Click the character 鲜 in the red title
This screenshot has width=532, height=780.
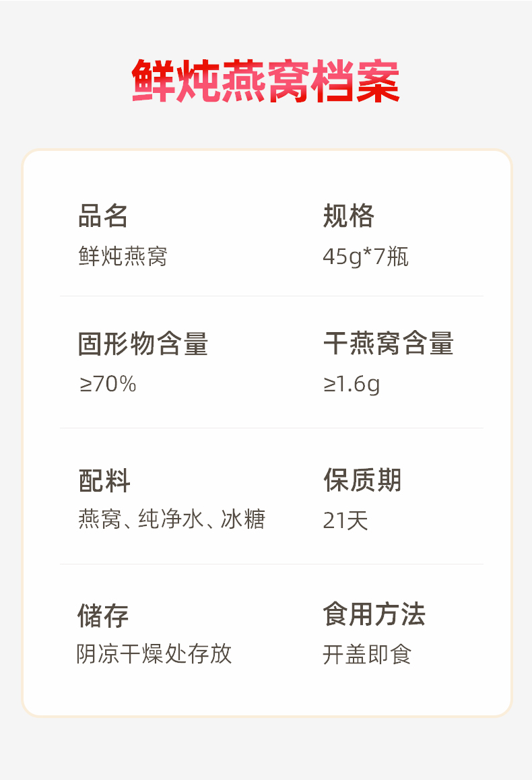[154, 82]
